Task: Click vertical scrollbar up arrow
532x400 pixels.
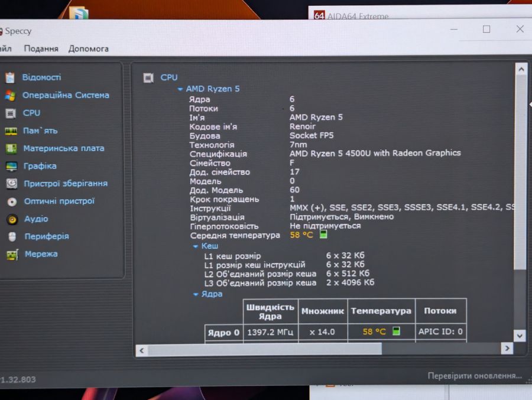Action: pos(521,70)
